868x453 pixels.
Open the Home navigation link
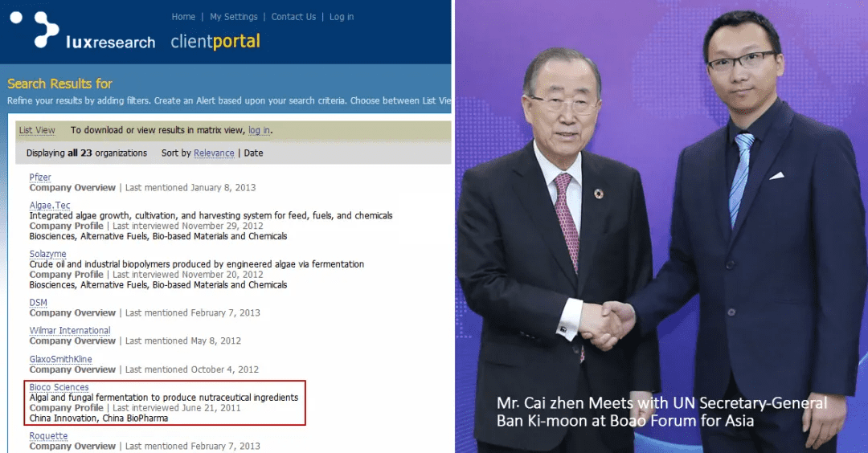coord(183,17)
